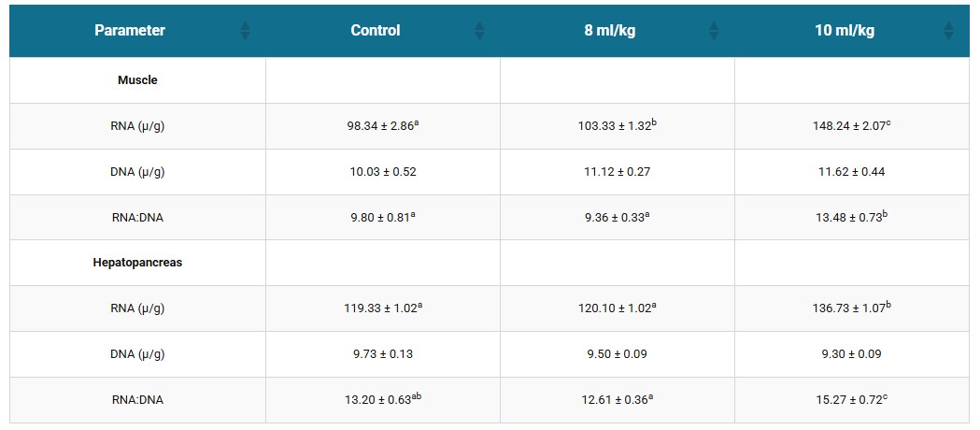The image size is (980, 430).
Task: Select the 13.20 ± 0.63 cell
Action: (383, 399)
